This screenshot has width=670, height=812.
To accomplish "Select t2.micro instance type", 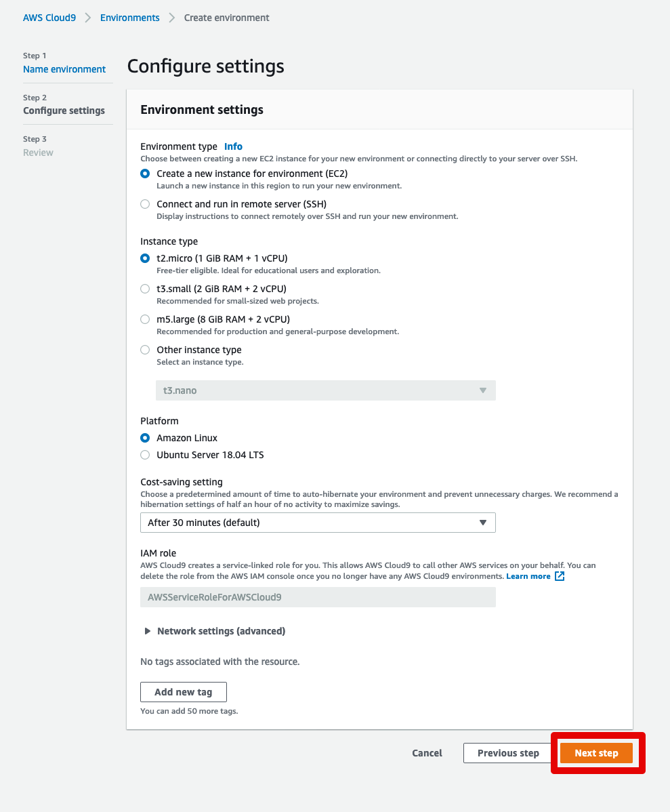I will pyautogui.click(x=144, y=258).
